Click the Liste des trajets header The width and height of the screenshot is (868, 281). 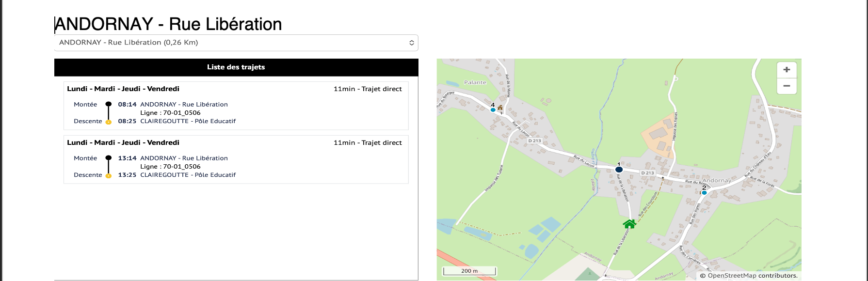pyautogui.click(x=236, y=67)
